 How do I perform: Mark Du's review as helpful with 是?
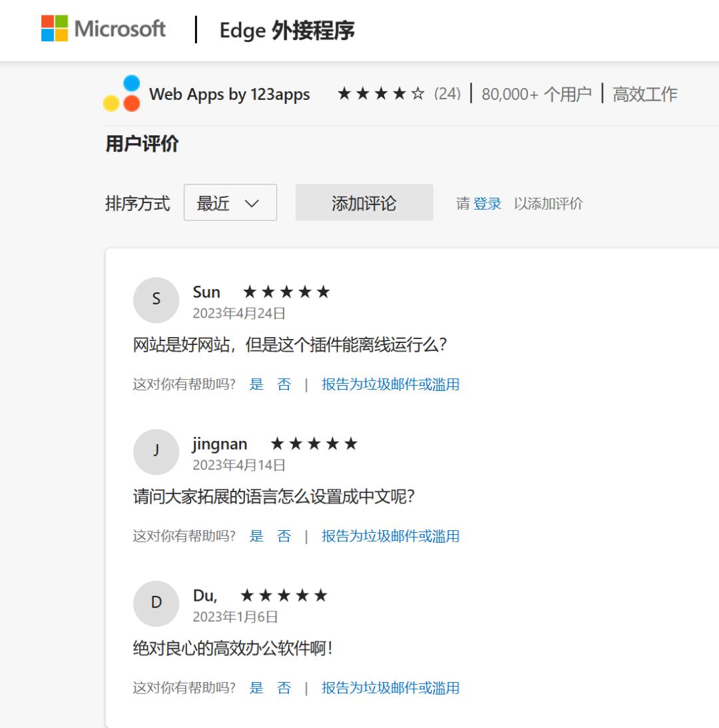(x=256, y=687)
